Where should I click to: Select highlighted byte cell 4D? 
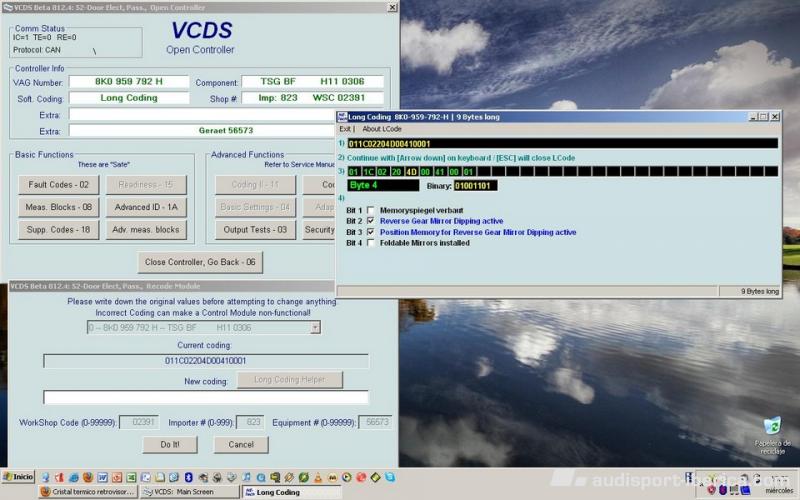pos(411,172)
